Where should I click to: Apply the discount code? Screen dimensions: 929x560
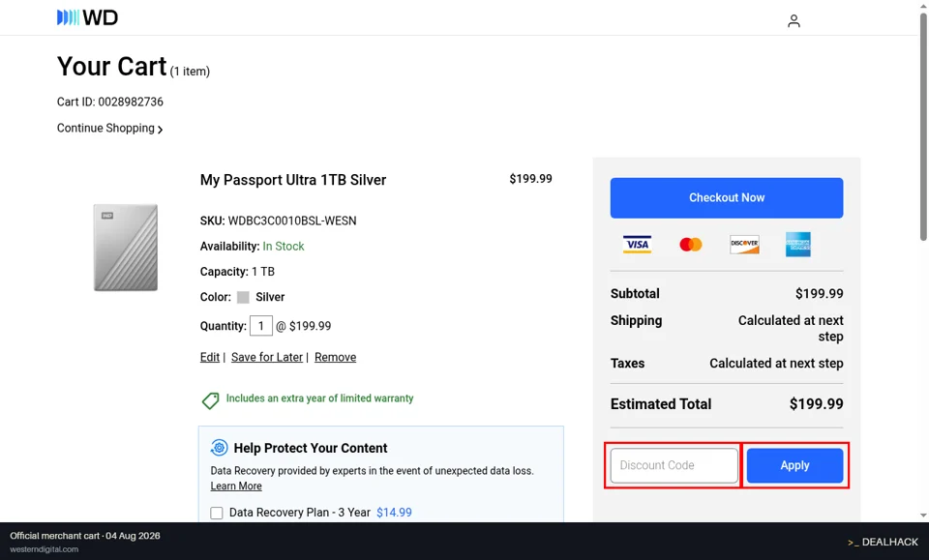tap(794, 465)
